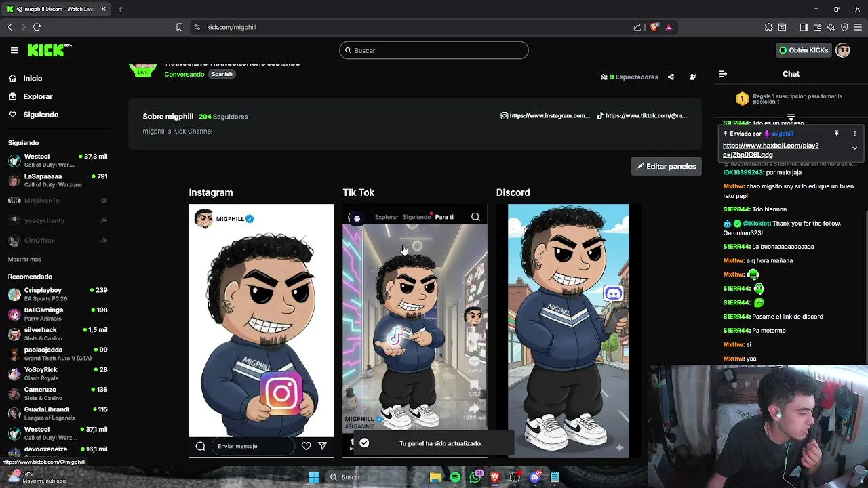Open the browser main menu
This screenshot has width=868, height=488.
[858, 27]
